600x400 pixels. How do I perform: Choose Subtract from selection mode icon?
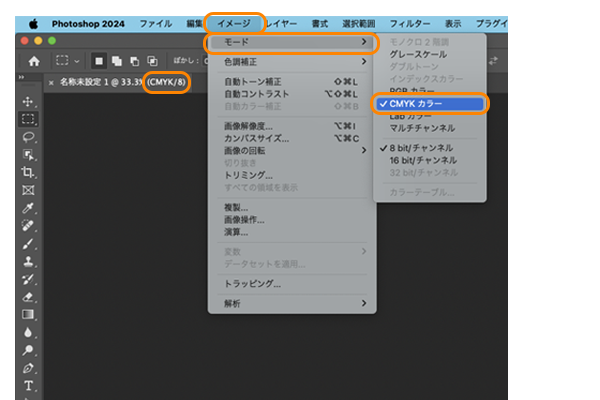coord(134,61)
